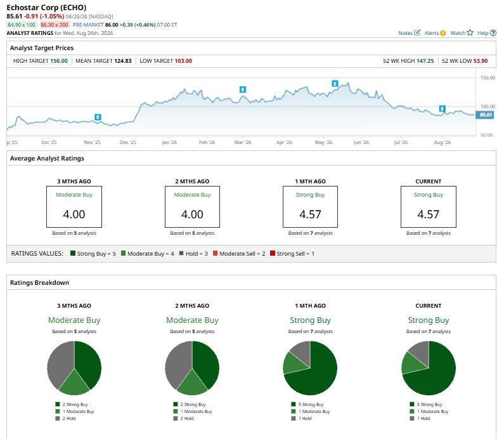Screen dimensions: 504x439
Task: Click the earnings marker near Mar '26
Action: 243,89
